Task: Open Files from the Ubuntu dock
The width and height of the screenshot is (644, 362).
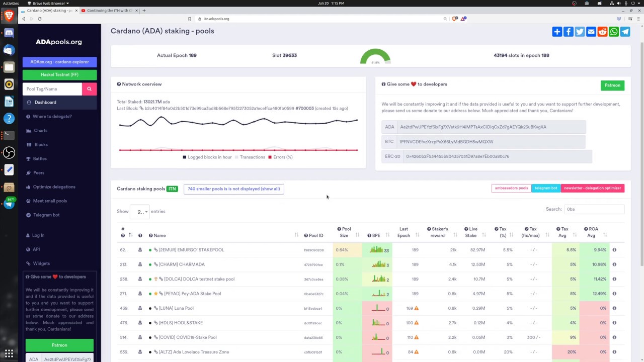Action: (9, 67)
